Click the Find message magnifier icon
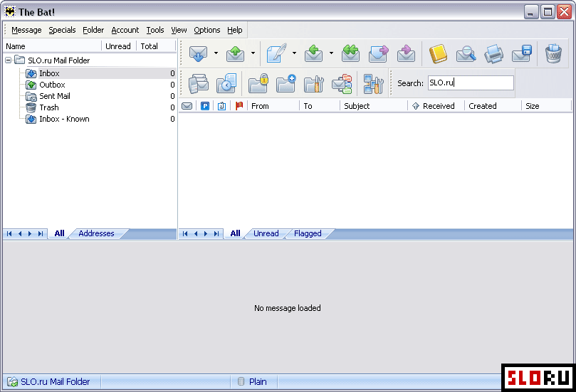Viewport: 576px width, 392px height. [x=466, y=54]
